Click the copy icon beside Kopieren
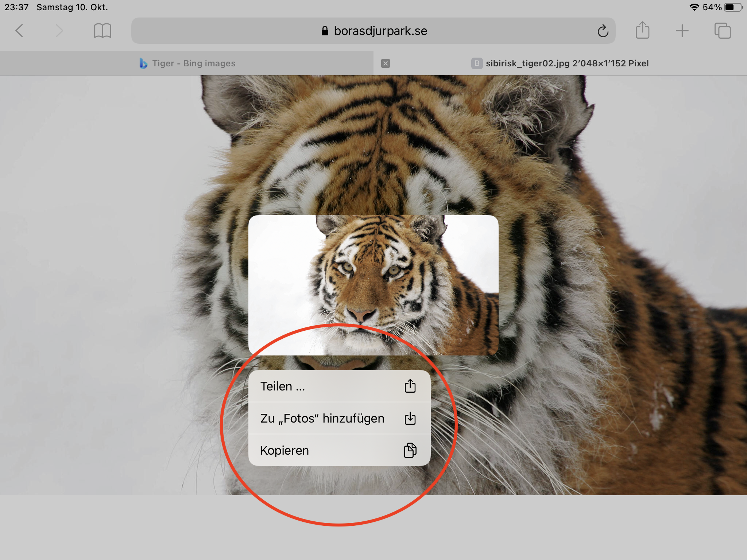The width and height of the screenshot is (747, 560). tap(410, 450)
